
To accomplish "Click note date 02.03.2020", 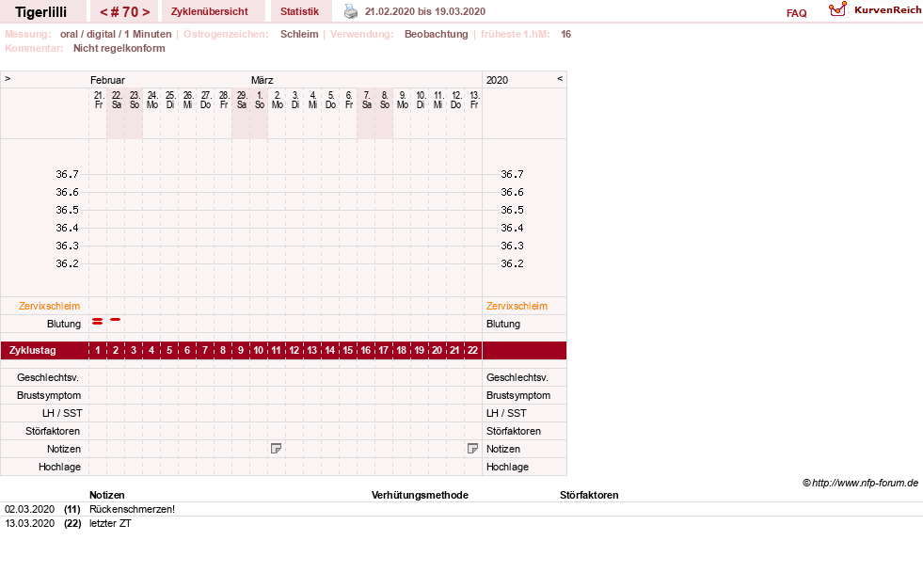I will click(x=29, y=509).
